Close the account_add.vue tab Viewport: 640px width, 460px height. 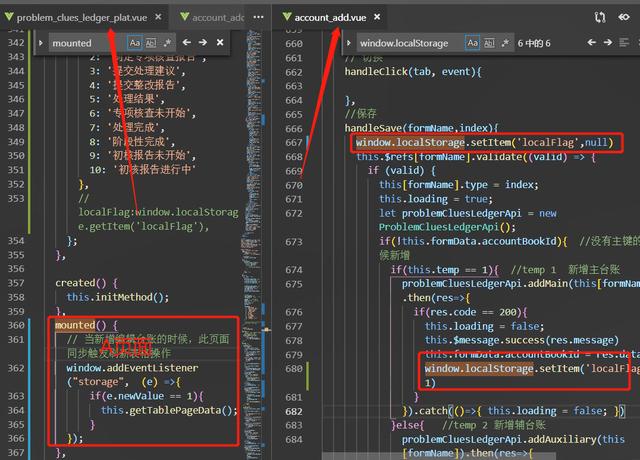coord(377,17)
